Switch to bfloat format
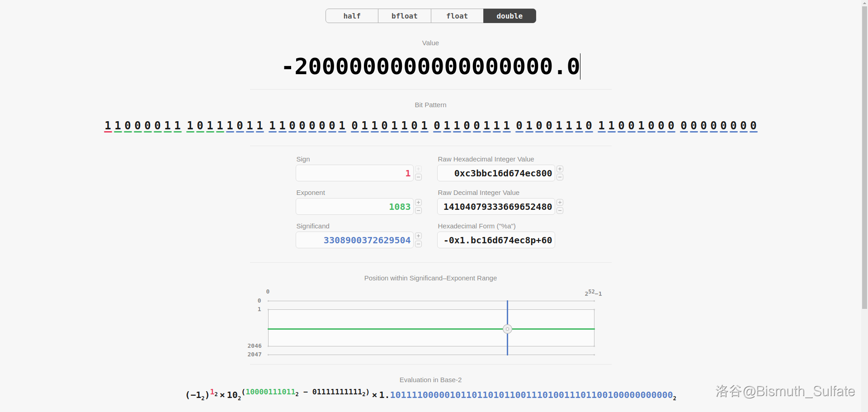 pyautogui.click(x=404, y=16)
